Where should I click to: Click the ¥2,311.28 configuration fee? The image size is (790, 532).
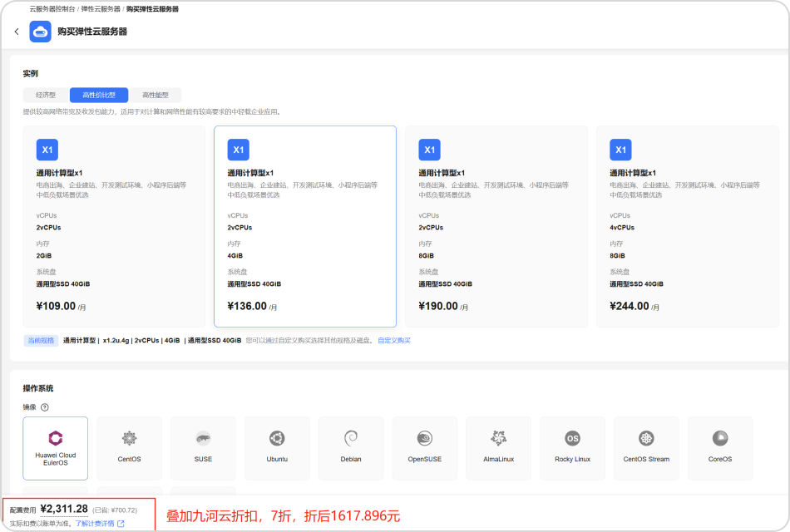(64, 509)
